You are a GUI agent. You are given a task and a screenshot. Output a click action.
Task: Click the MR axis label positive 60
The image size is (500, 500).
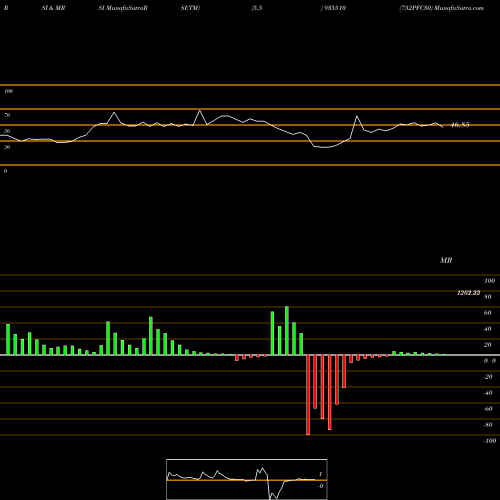point(487,313)
